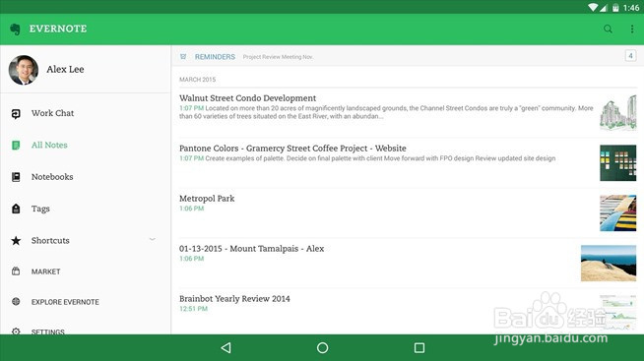The image size is (644, 361).
Task: Tap the Android recent apps square
Action: point(419,348)
